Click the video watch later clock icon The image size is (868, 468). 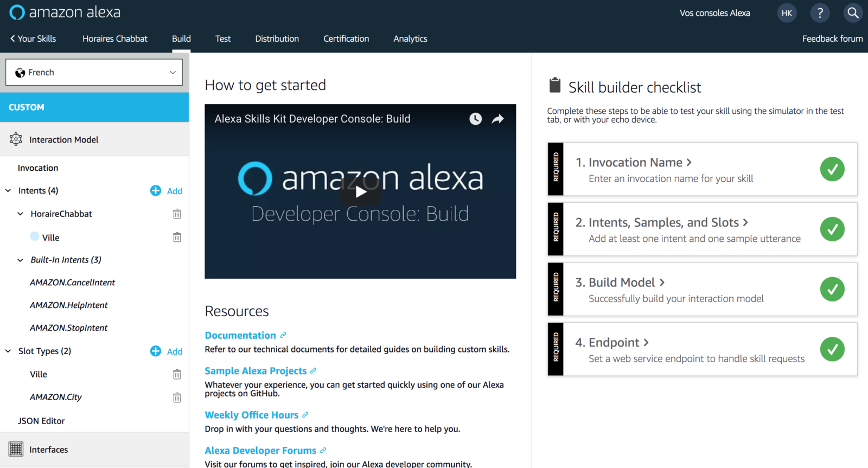pos(475,119)
